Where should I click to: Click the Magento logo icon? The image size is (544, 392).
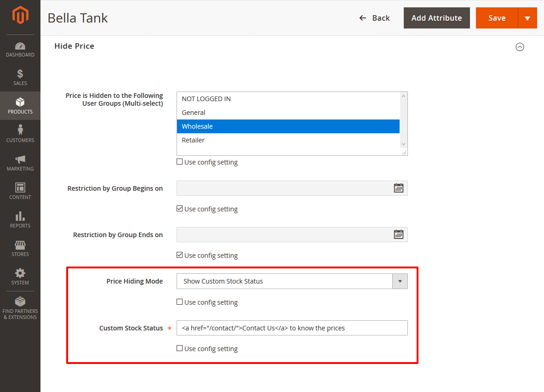[20, 16]
